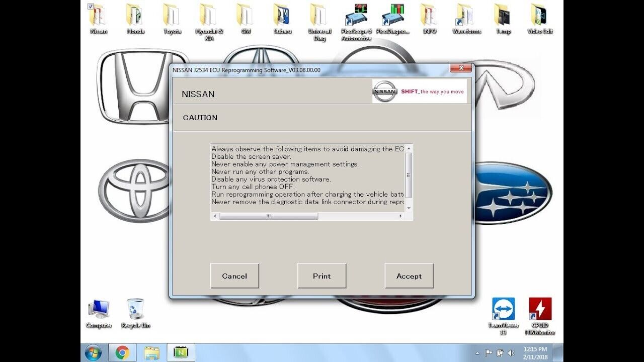644x362 pixels.
Task: Launch TeamViewer 13 shortcut
Action: point(503,317)
